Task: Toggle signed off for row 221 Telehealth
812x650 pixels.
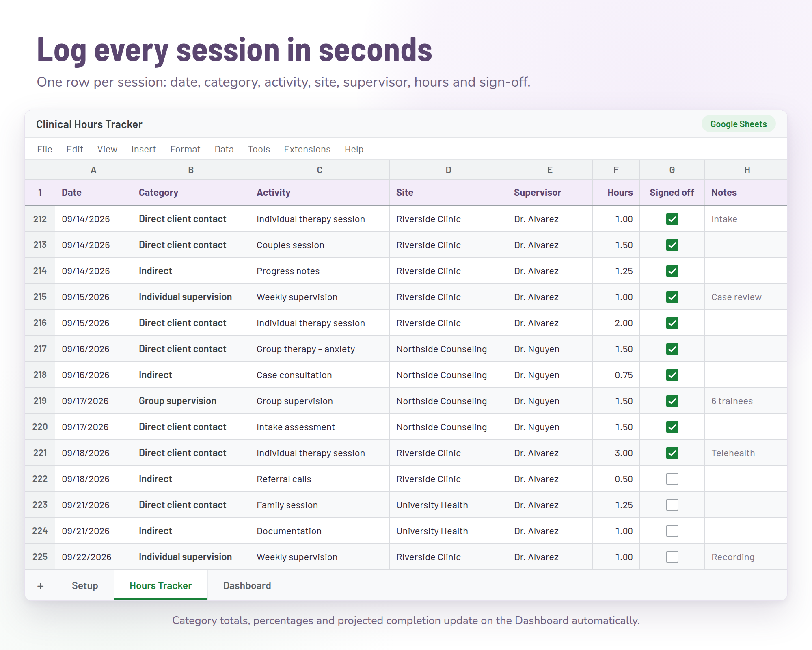Action: point(672,453)
